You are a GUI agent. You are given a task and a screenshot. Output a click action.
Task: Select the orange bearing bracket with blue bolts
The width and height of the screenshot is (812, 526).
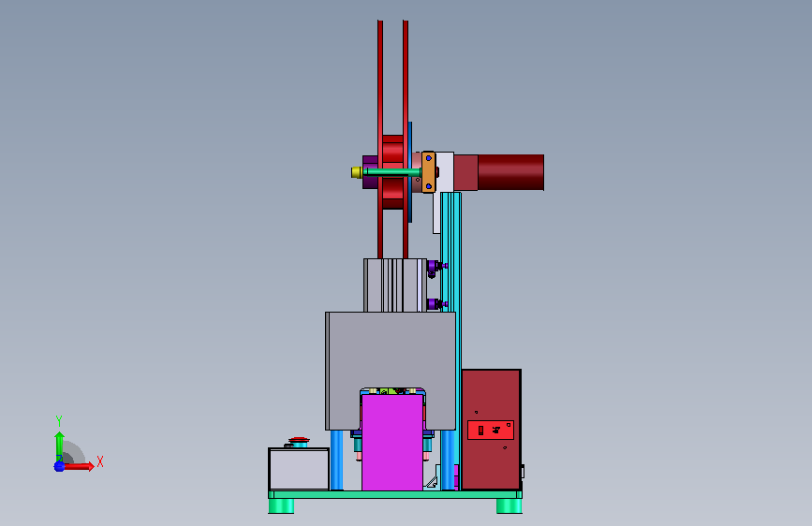428,172
